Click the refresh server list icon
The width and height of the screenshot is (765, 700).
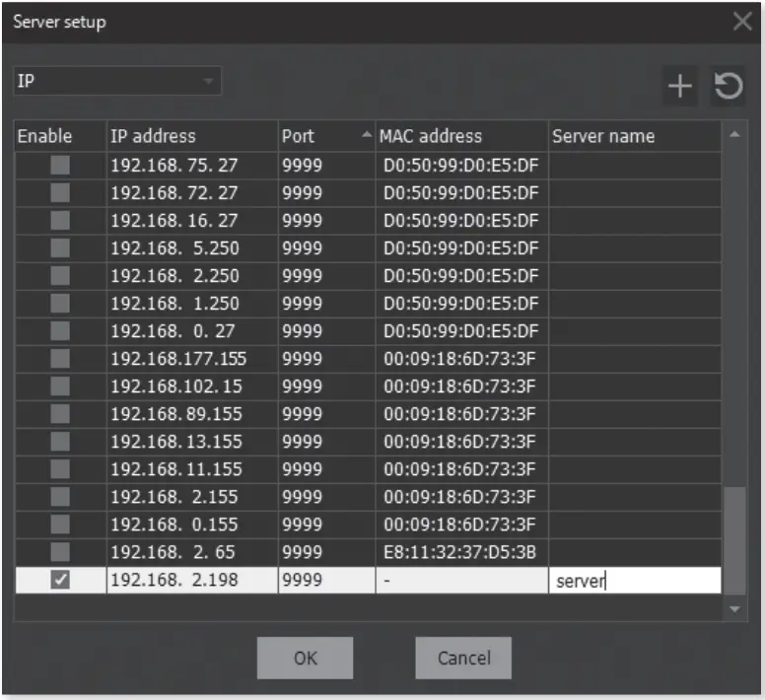tap(728, 87)
